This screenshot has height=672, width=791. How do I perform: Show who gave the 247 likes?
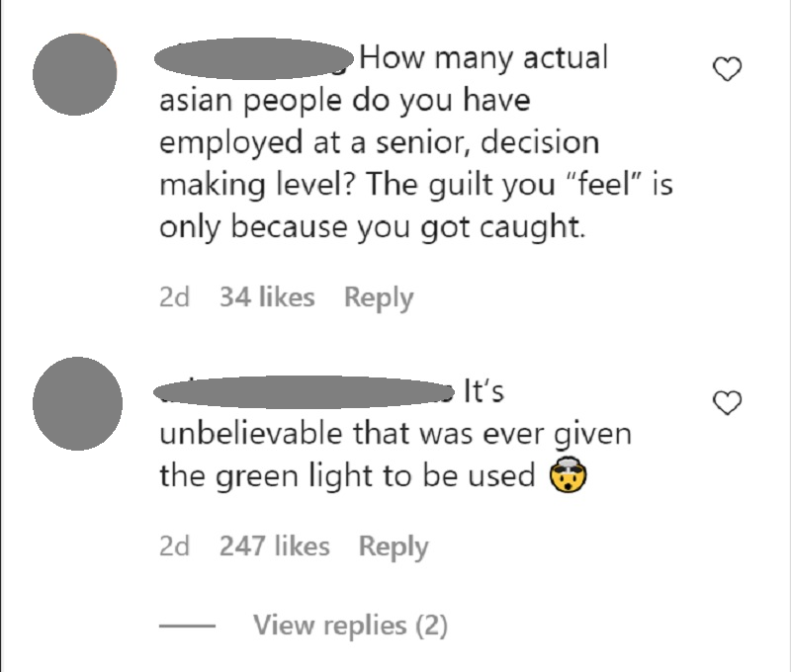[275, 546]
